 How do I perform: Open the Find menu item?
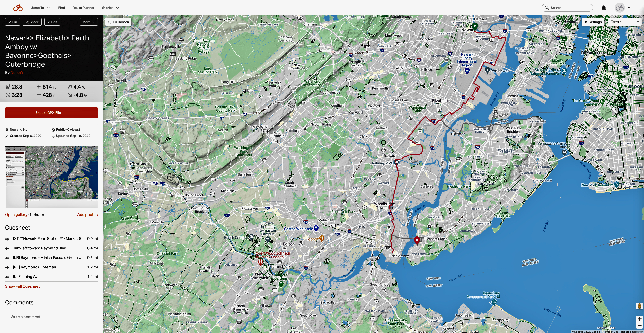point(61,8)
